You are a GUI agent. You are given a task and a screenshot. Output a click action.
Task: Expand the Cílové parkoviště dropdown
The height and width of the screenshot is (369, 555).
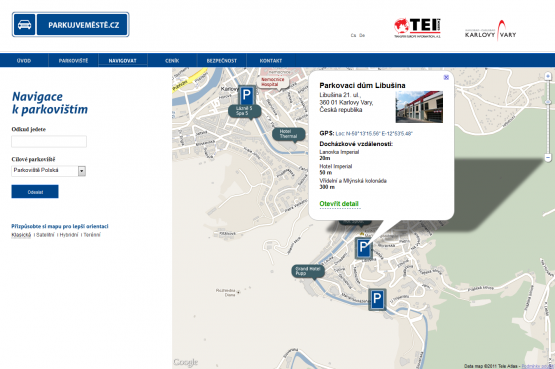click(82, 171)
